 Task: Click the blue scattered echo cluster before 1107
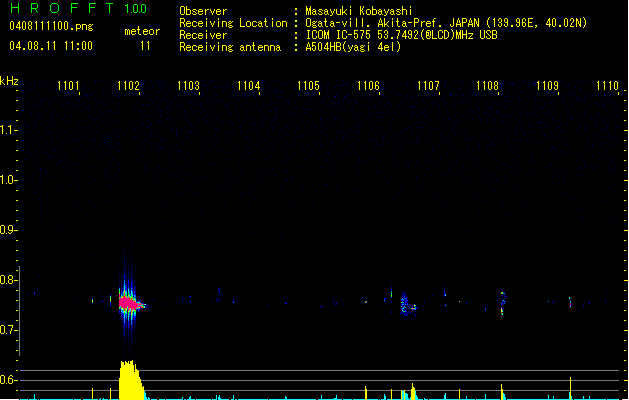pos(408,305)
